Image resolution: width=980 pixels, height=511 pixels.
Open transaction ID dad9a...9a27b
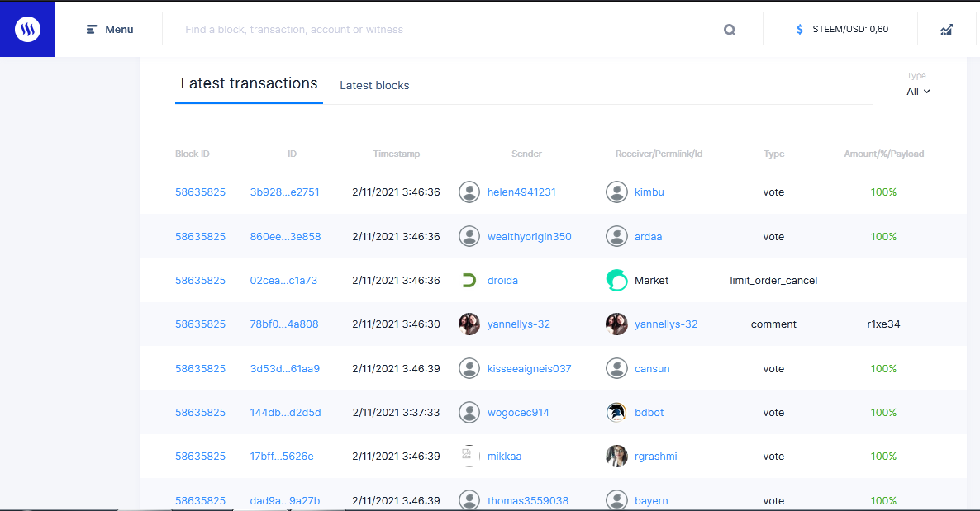point(284,500)
